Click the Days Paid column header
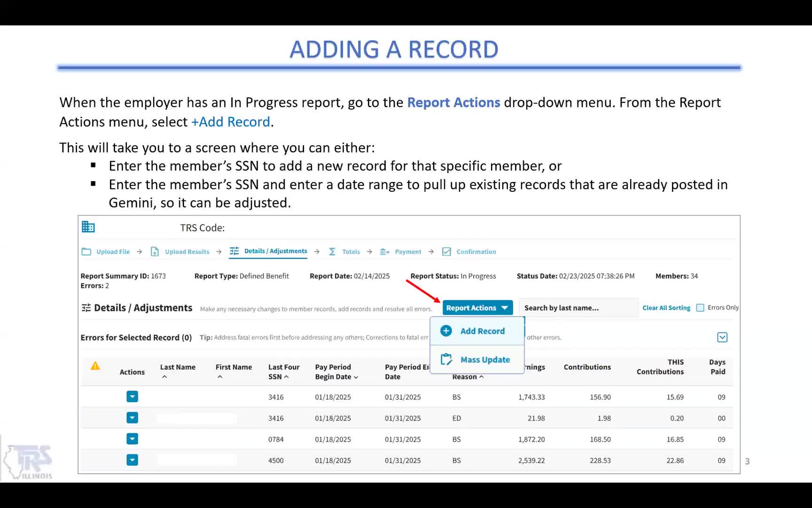This screenshot has height=508, width=812. 717,367
